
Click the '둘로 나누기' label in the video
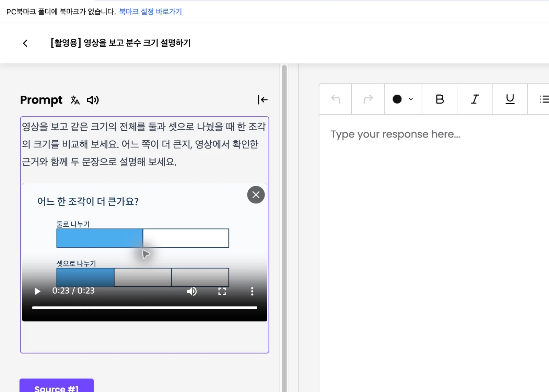(73, 224)
